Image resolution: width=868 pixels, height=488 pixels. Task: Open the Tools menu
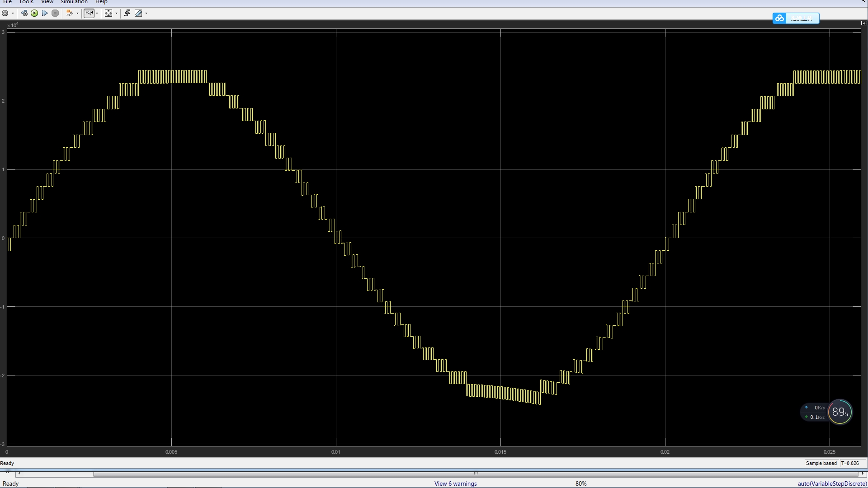pyautogui.click(x=26, y=2)
